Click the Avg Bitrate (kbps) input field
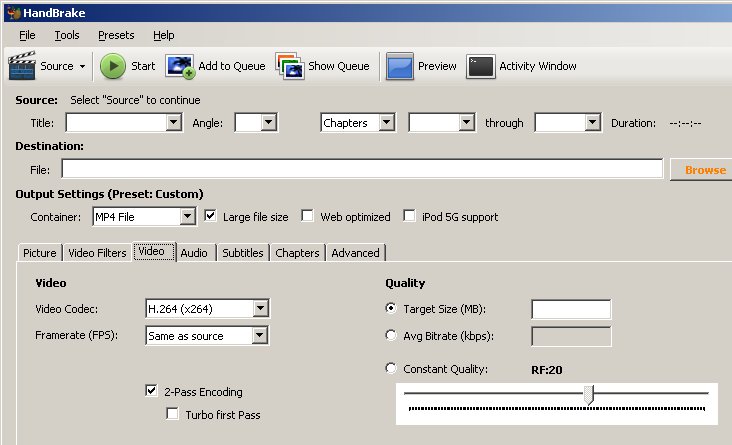The height and width of the screenshot is (445, 732). [x=571, y=336]
